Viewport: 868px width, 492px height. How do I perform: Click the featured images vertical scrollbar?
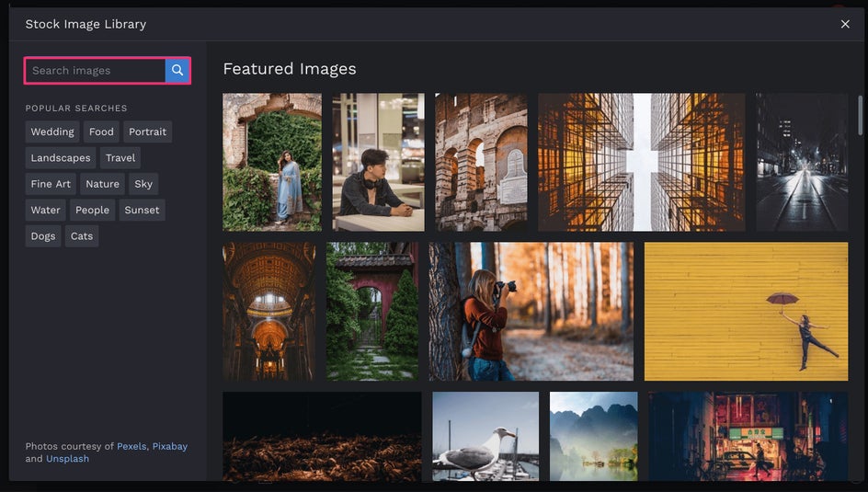tap(860, 115)
